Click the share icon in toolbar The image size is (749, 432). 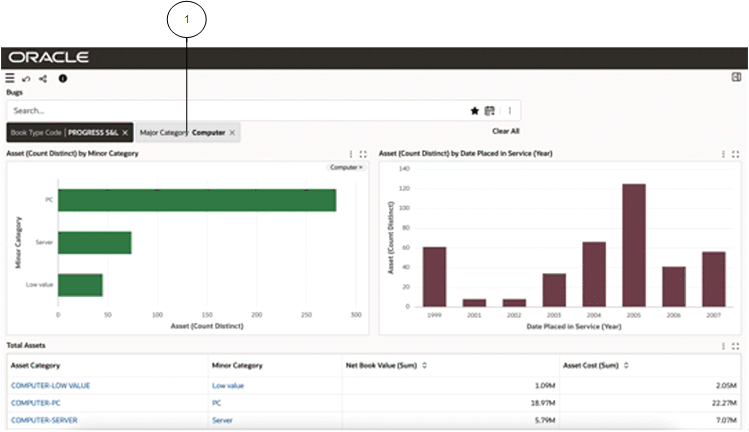[x=43, y=79]
